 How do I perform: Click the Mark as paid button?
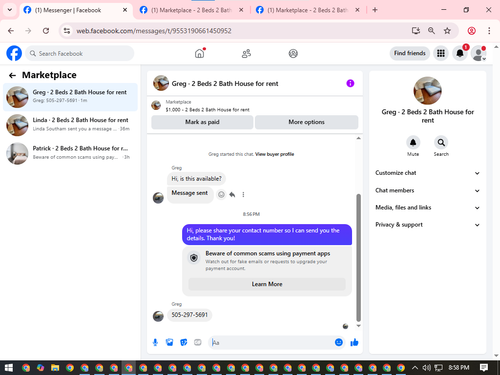pyautogui.click(x=202, y=122)
